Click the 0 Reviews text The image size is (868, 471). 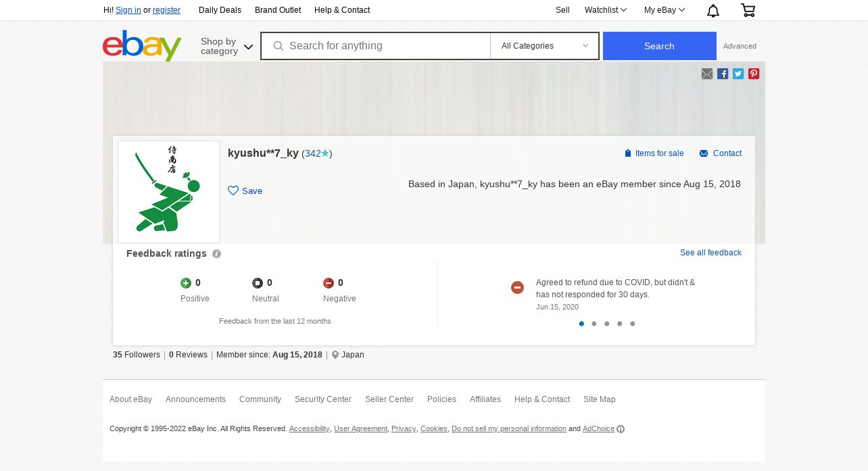click(x=188, y=355)
